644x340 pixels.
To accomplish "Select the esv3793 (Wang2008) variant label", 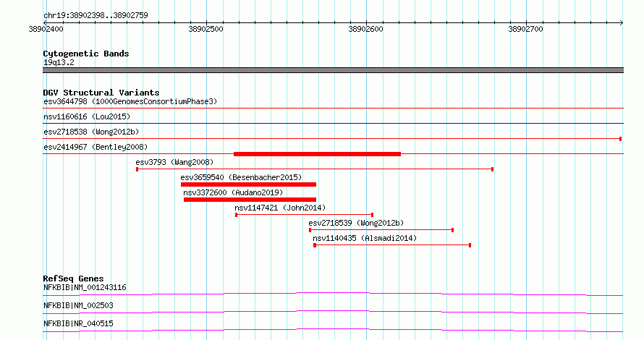I will pos(174,162).
